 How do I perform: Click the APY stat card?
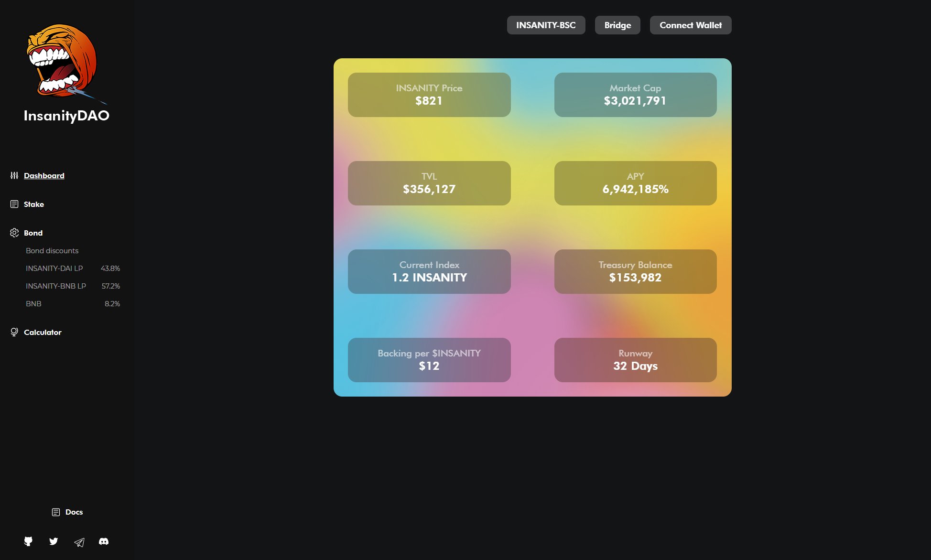point(635,183)
